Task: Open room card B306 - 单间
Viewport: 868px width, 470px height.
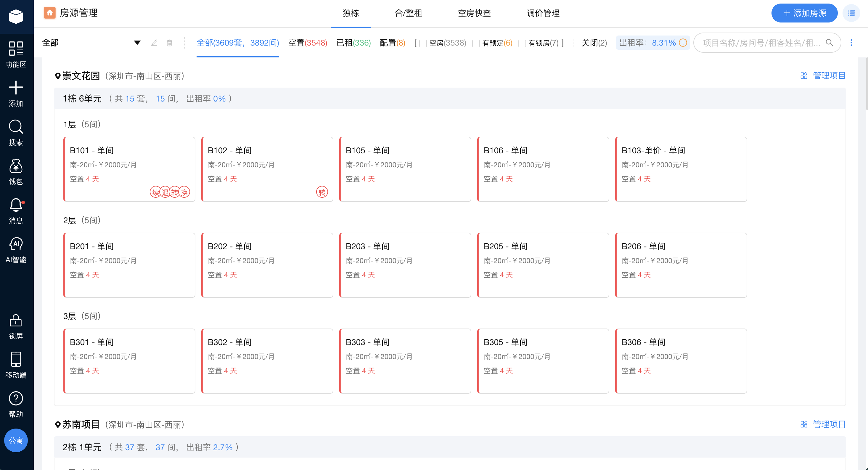Action: point(681,361)
